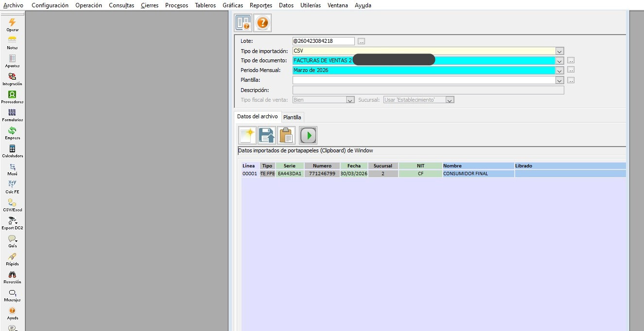Screen dimensions: 644x331
Task: Switch to the Plantilla tab
Action: tap(292, 117)
